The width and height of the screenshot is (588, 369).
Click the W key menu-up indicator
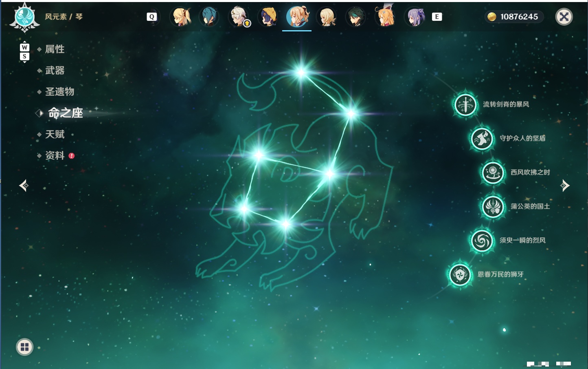pos(24,47)
